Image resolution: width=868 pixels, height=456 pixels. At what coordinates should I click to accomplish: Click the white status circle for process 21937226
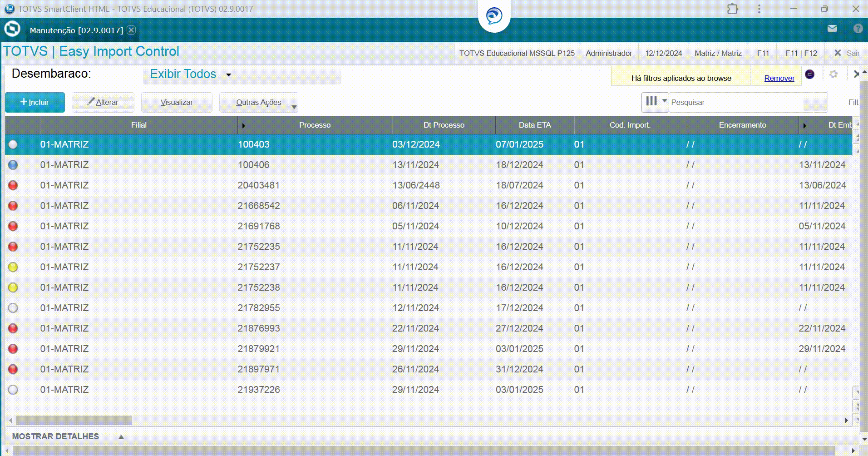pos(13,390)
